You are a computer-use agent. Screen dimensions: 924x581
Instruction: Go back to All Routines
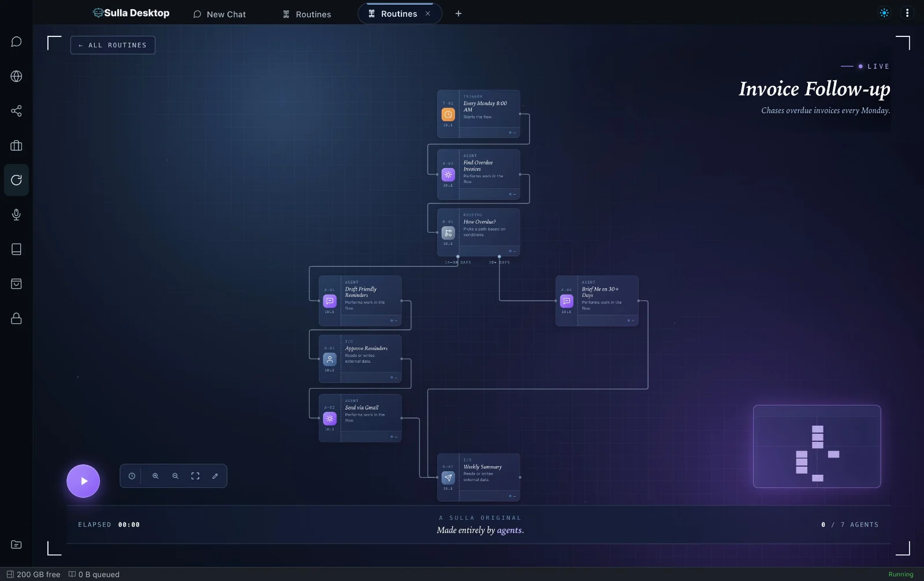tap(113, 45)
